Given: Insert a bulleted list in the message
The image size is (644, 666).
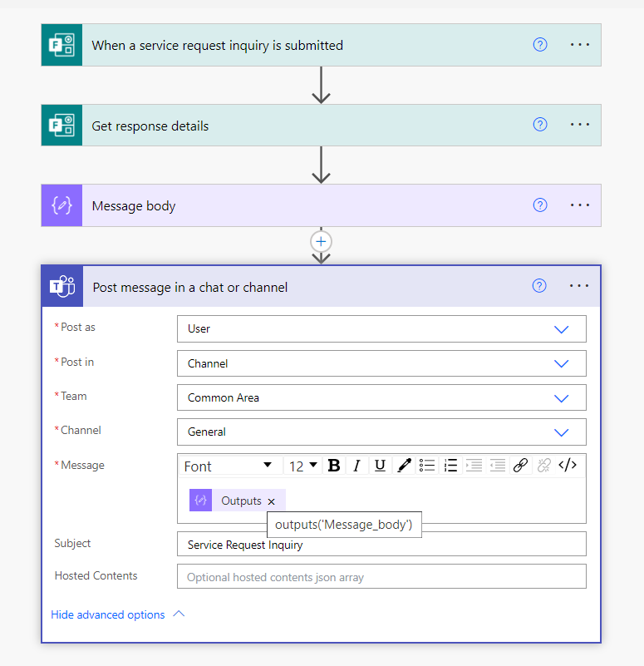Looking at the screenshot, I should [427, 466].
